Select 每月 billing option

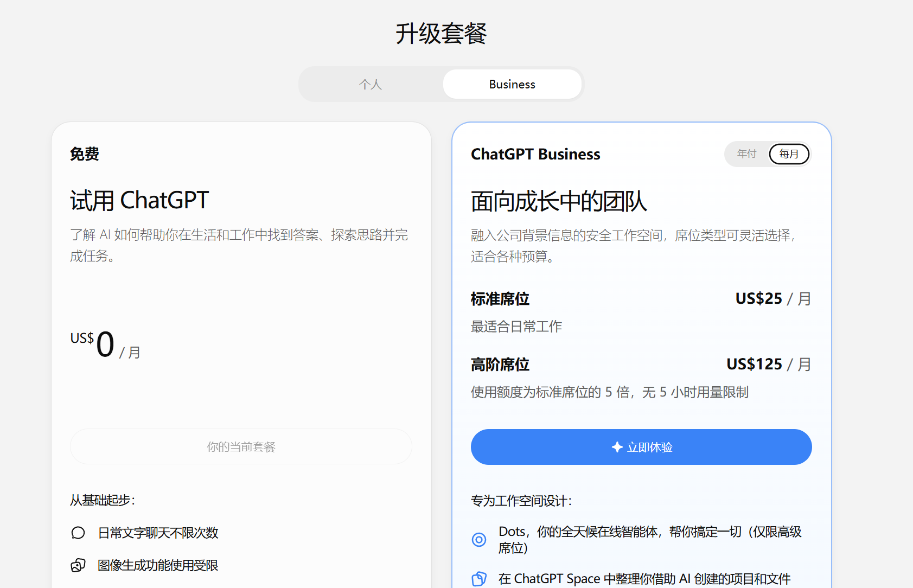[789, 154]
